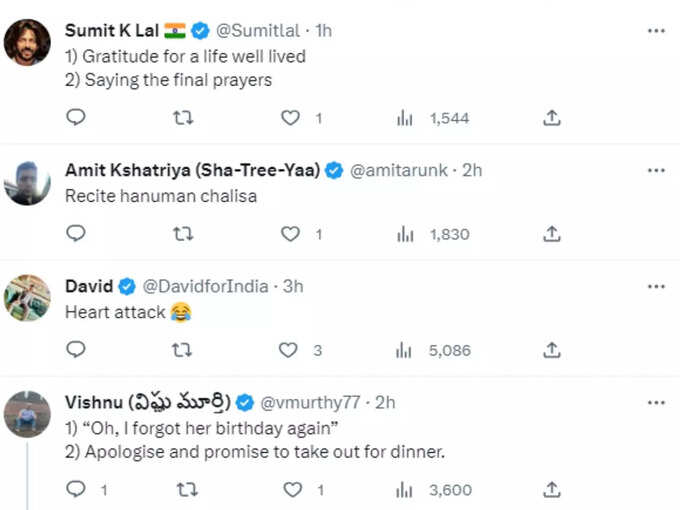Open the @DavidforIndia profile handle
Viewport: 680px width, 510px height.
click(x=206, y=287)
